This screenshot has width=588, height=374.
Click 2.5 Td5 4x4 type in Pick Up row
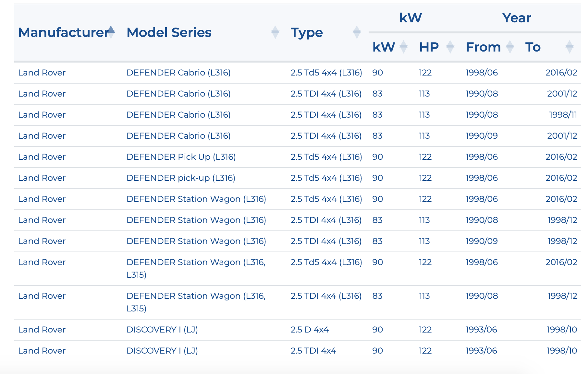click(326, 157)
